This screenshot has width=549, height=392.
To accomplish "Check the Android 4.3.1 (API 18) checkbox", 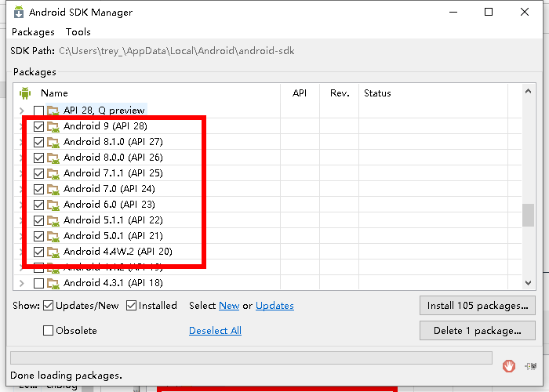I will [x=38, y=283].
